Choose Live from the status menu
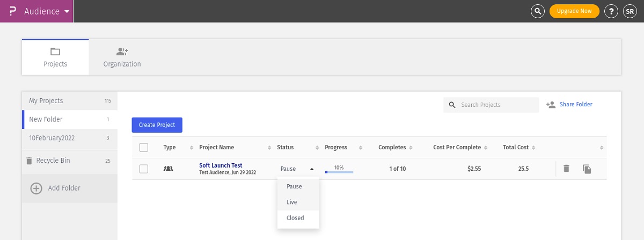Image resolution: width=644 pixels, height=240 pixels. [x=292, y=202]
